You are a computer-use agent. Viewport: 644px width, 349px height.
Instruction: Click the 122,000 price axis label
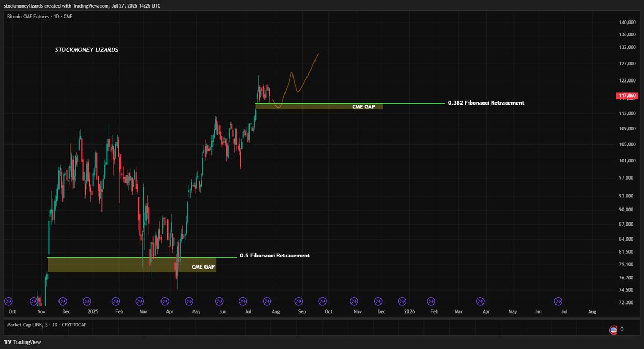click(x=626, y=80)
